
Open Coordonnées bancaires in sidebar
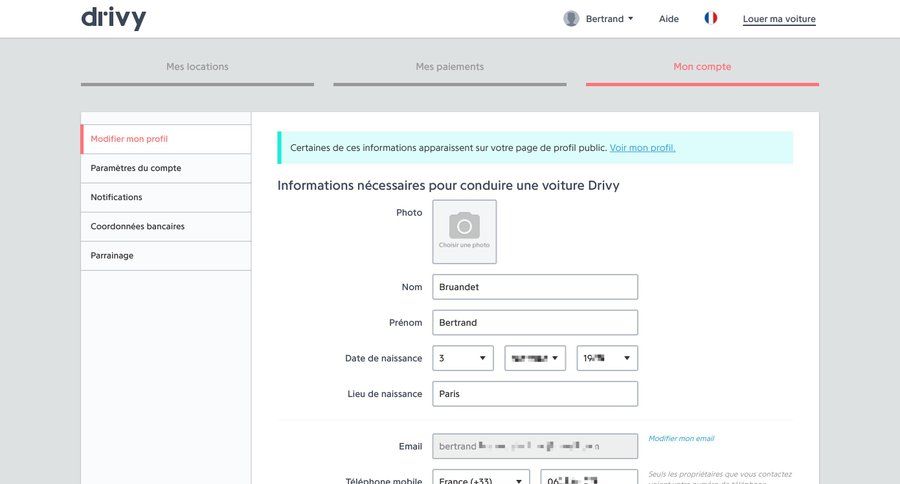click(166, 227)
